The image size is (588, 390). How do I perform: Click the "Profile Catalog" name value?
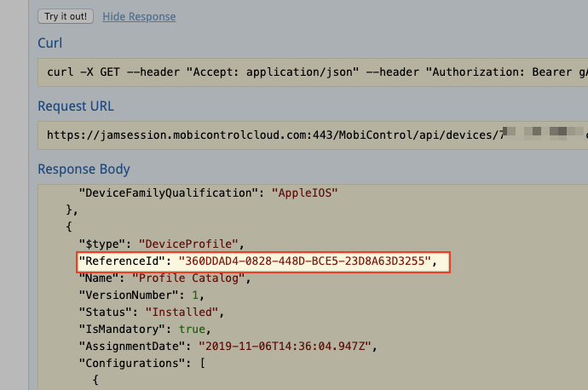[182, 278]
